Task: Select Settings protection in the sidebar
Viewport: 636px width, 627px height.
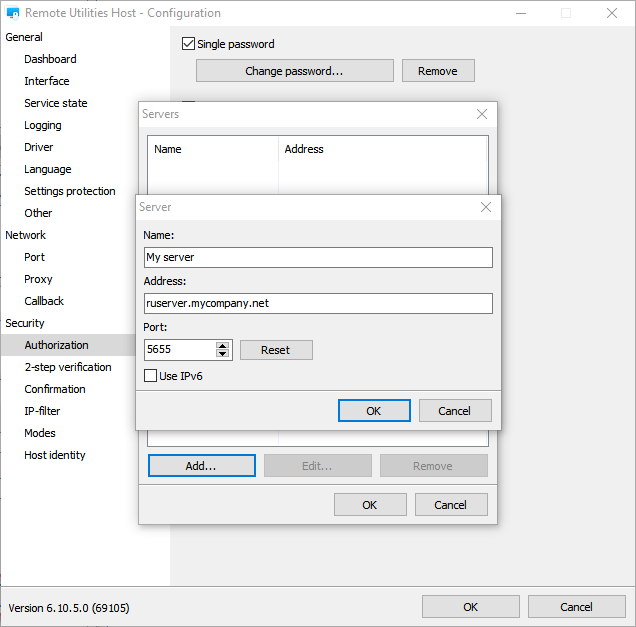Action: click(70, 191)
